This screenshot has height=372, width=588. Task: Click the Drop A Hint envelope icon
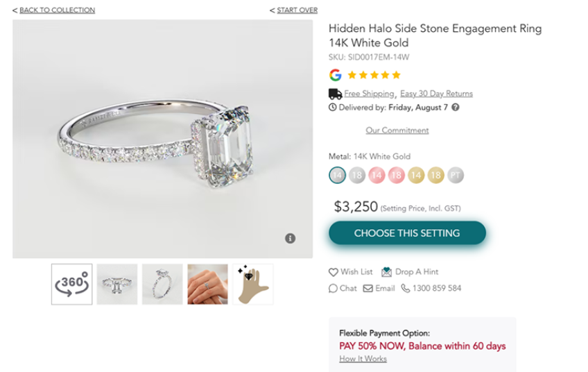386,272
